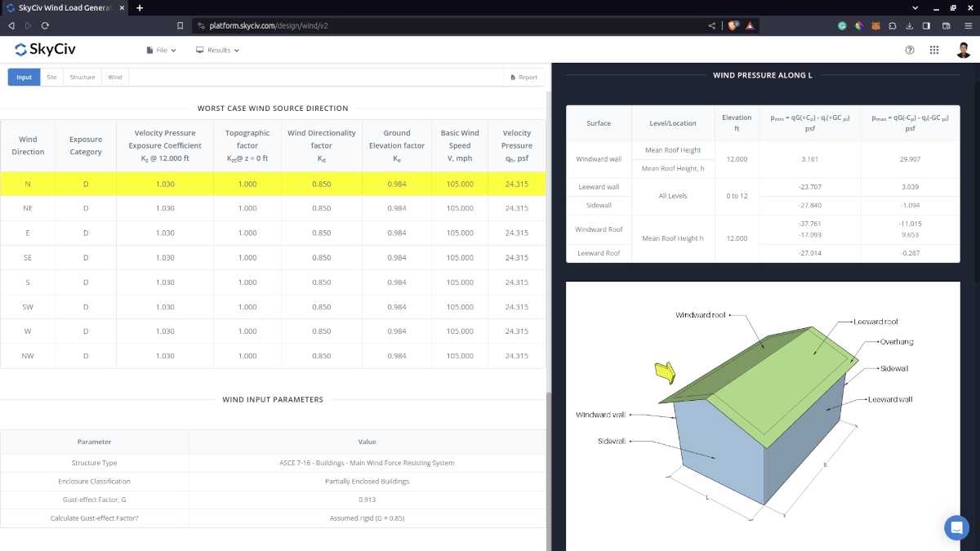Click the Brave shields lion icon
Image resolution: width=980 pixels, height=551 pixels.
[x=733, y=25]
